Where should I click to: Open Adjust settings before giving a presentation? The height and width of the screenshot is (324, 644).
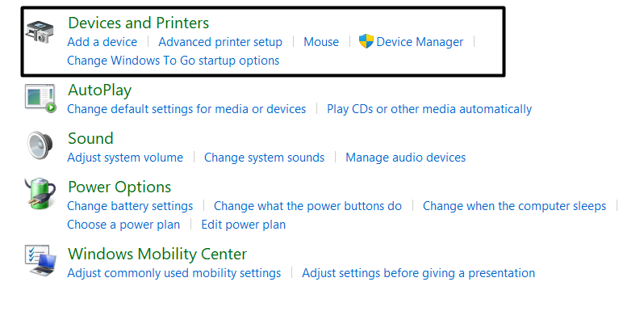418,273
